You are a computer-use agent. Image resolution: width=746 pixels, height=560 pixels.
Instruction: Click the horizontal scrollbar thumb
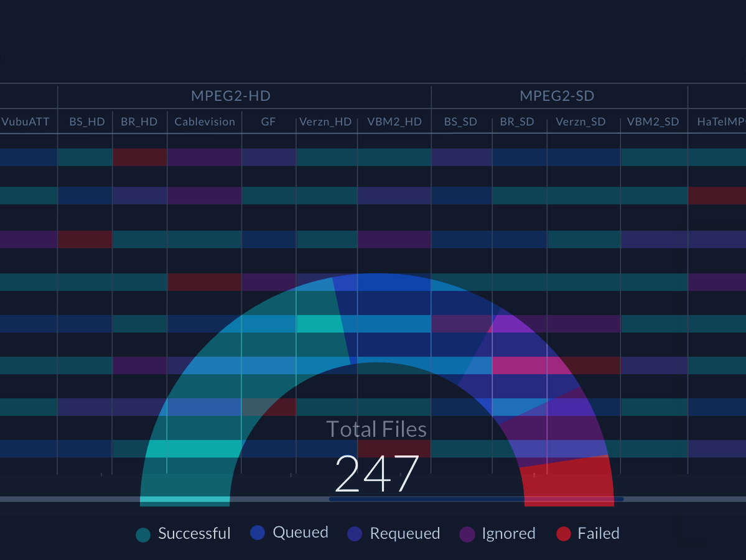[x=476, y=499]
